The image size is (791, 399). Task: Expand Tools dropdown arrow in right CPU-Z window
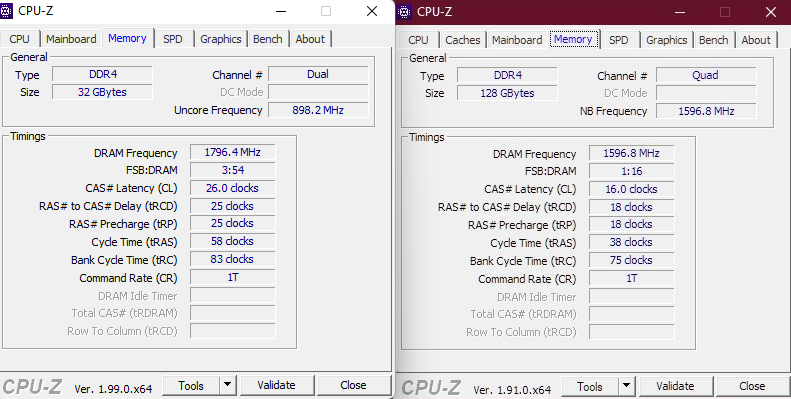[627, 386]
